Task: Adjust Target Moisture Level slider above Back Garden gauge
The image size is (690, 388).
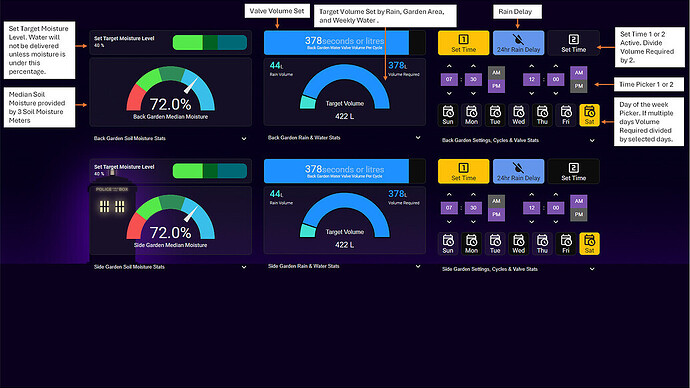Action: coord(209,42)
